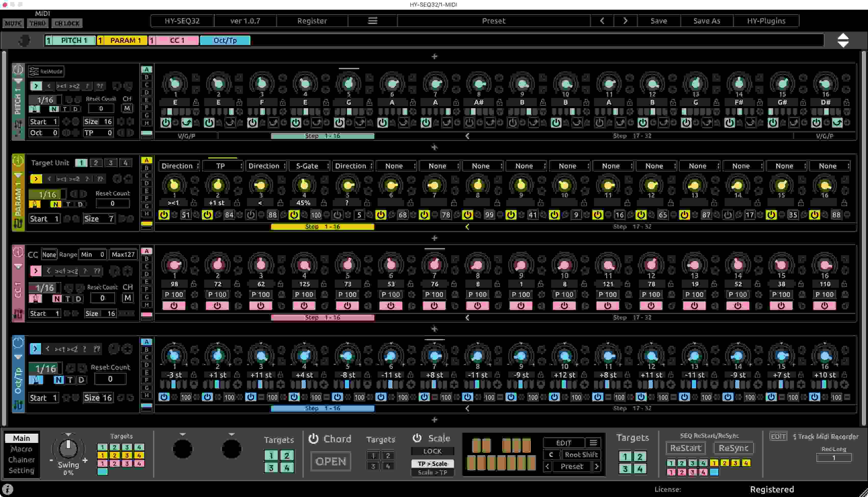The height and width of the screenshot is (497, 868).
Task: Click the info icon at bottom left
Action: point(7,489)
